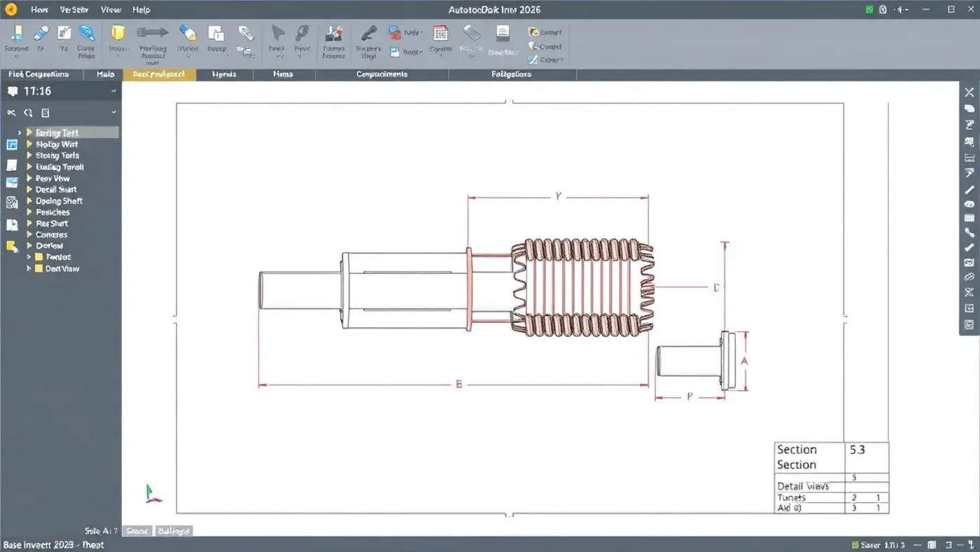
Task: Click the layout grid icon in status bar
Action: (x=932, y=545)
